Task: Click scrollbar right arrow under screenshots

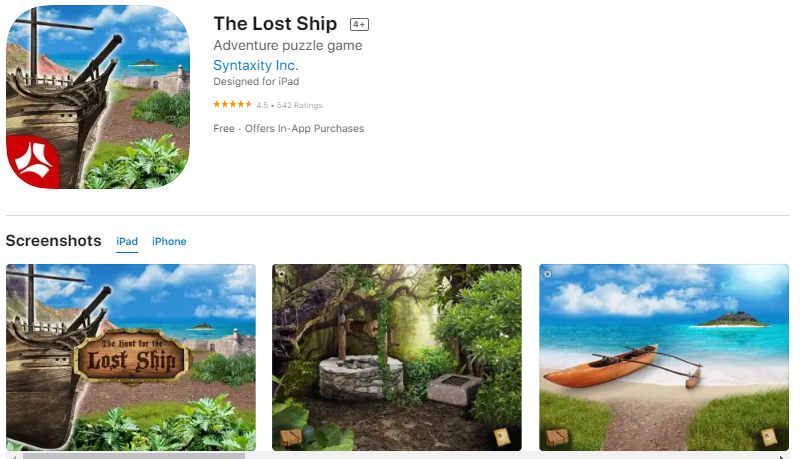Action: pos(783,457)
